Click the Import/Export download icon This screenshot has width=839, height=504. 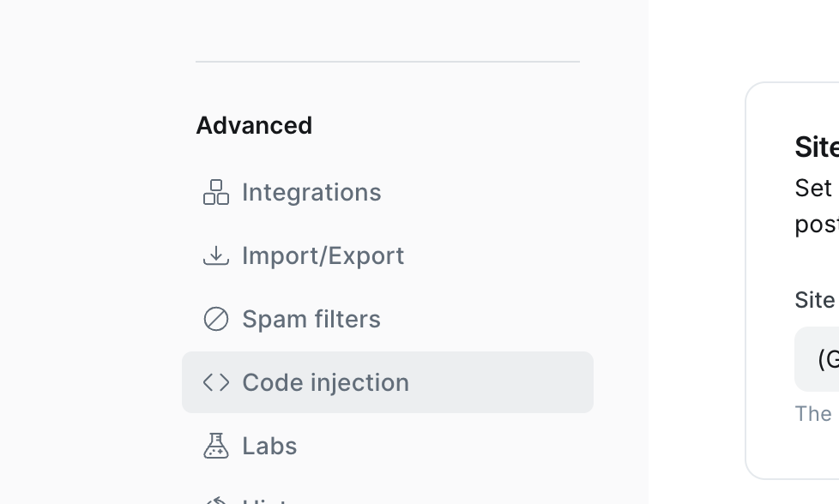(216, 255)
